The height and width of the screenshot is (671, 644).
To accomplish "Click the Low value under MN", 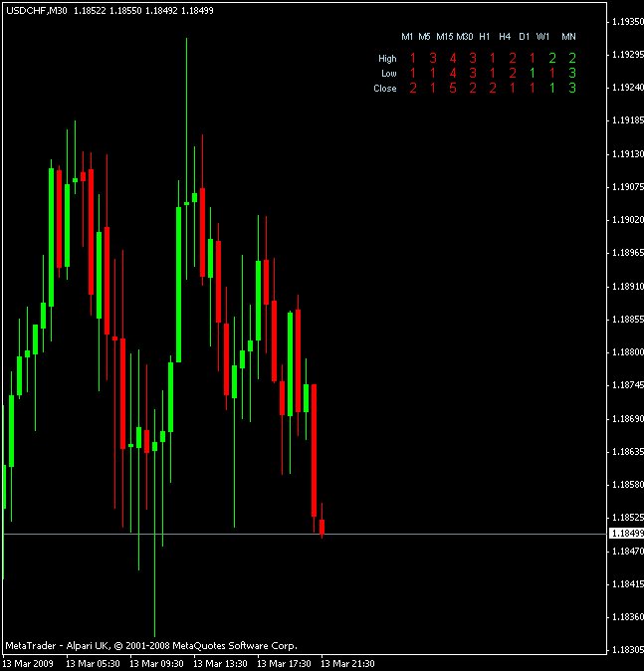I will click(x=572, y=74).
